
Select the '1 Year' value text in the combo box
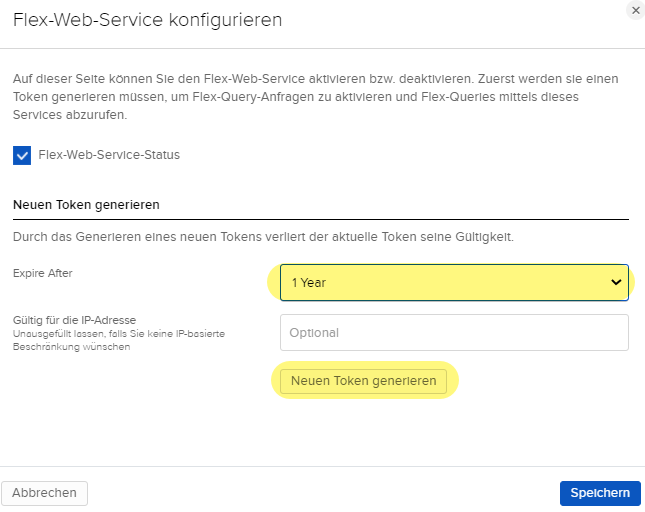(x=309, y=283)
